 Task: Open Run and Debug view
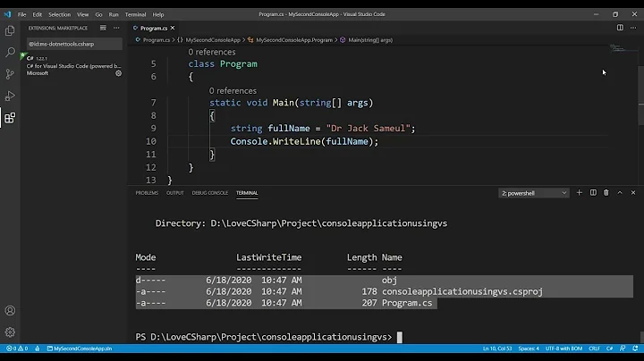pos(10,96)
